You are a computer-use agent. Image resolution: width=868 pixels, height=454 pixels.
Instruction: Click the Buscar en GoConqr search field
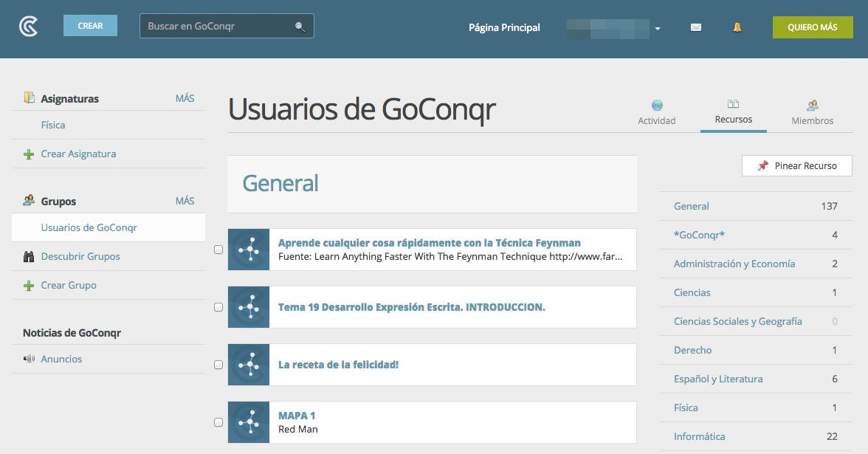pyautogui.click(x=227, y=26)
